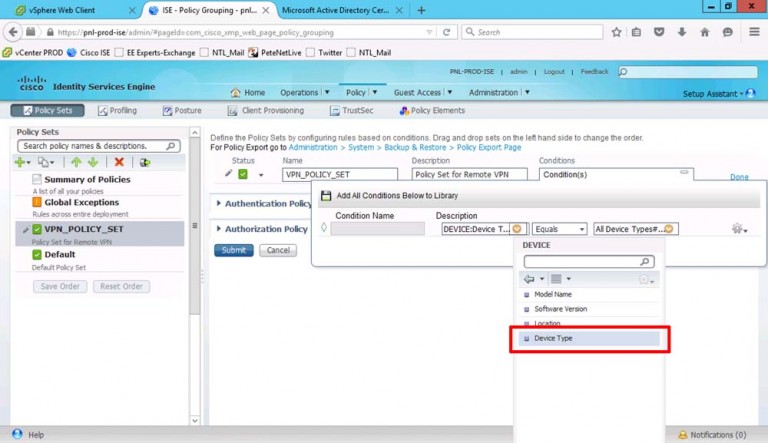Open the Cisco ISE bookmark
The image size is (768, 443).
pos(89,52)
